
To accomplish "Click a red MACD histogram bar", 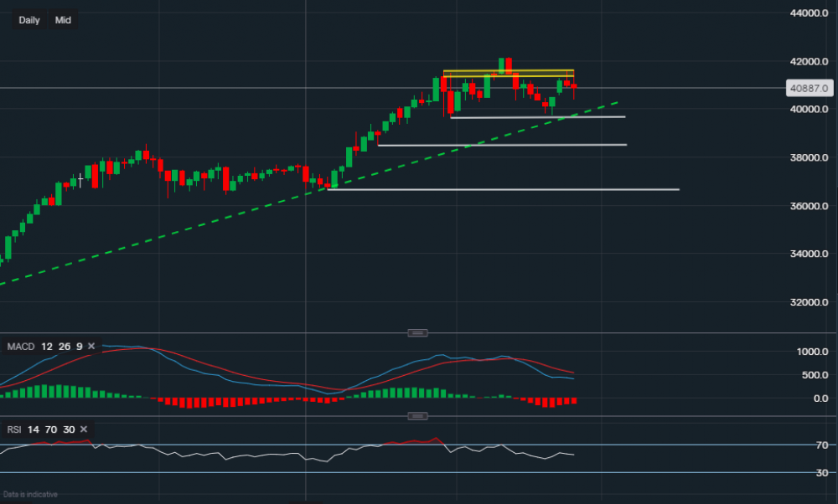I will point(545,402).
